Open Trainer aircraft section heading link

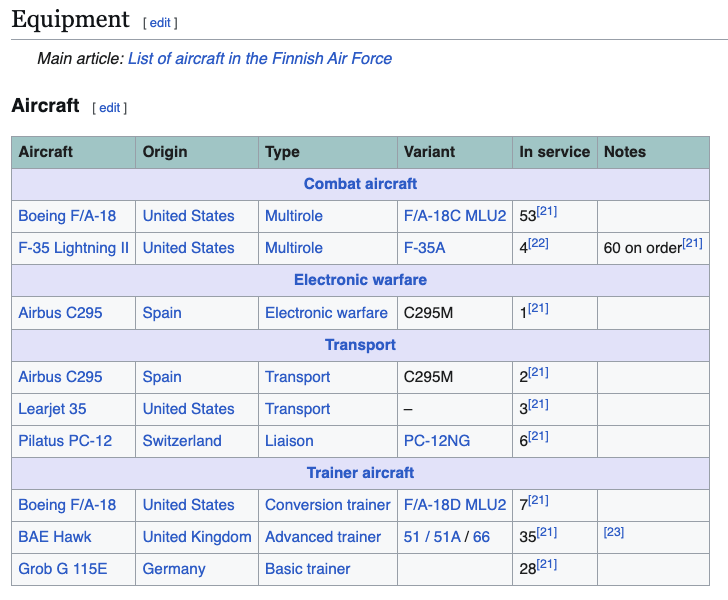pyautogui.click(x=360, y=473)
